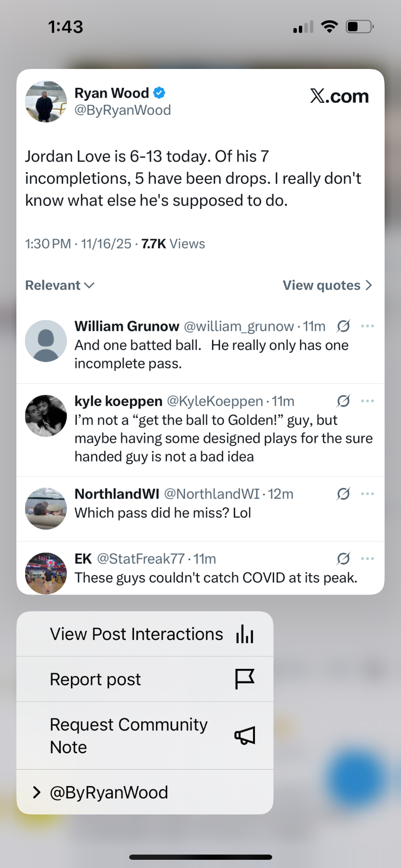Open Ryan Wood's profile picture
The width and height of the screenshot is (401, 868).
click(46, 101)
